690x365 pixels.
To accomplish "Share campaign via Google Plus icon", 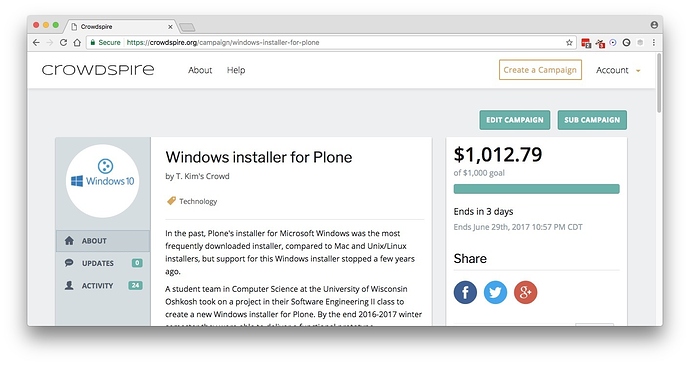I will 525,292.
